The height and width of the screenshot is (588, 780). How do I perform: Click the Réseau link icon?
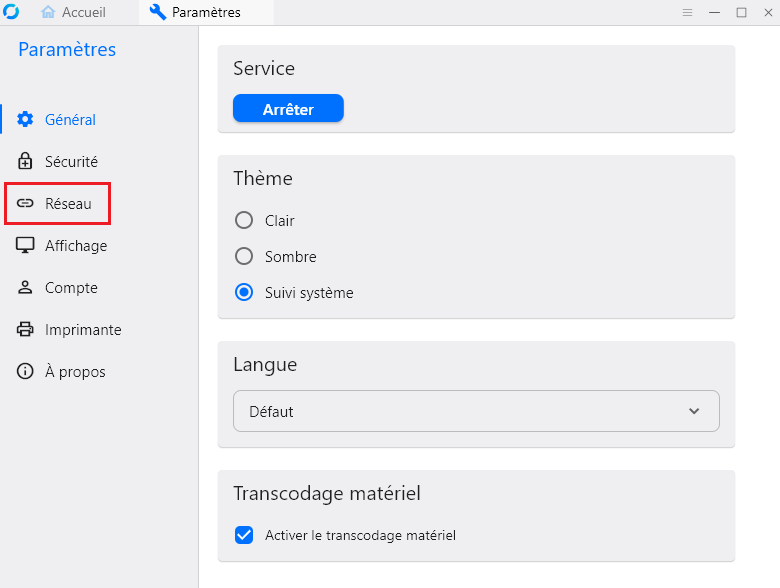(x=26, y=204)
